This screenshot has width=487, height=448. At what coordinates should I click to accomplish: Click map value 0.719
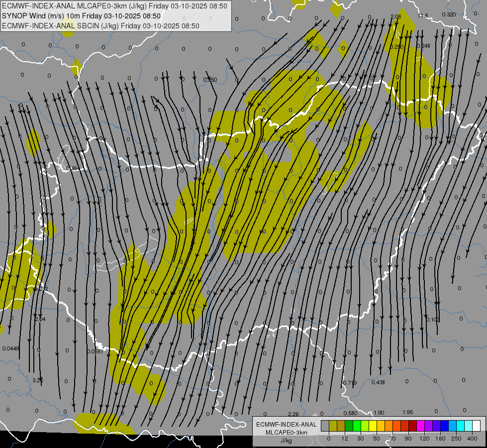pos(350,383)
